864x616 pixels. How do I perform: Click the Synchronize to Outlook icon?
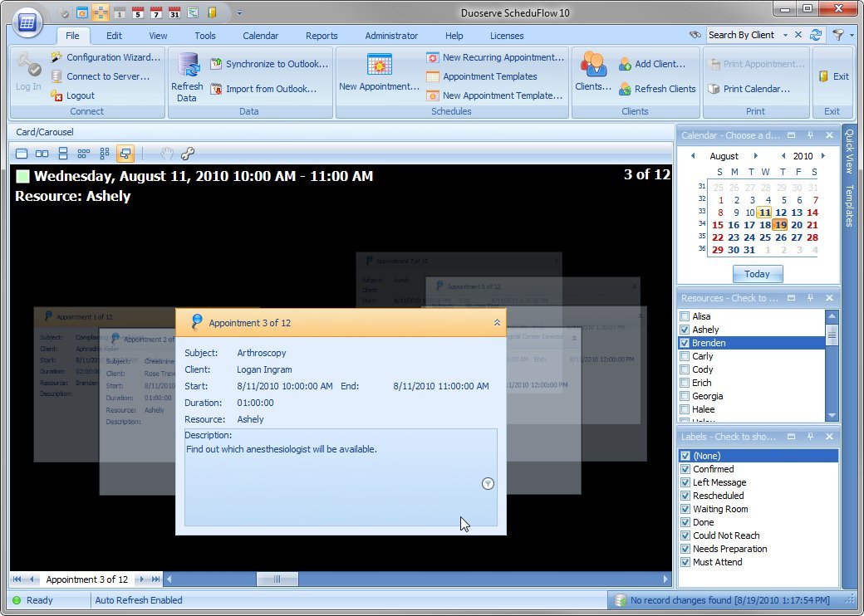click(x=217, y=62)
